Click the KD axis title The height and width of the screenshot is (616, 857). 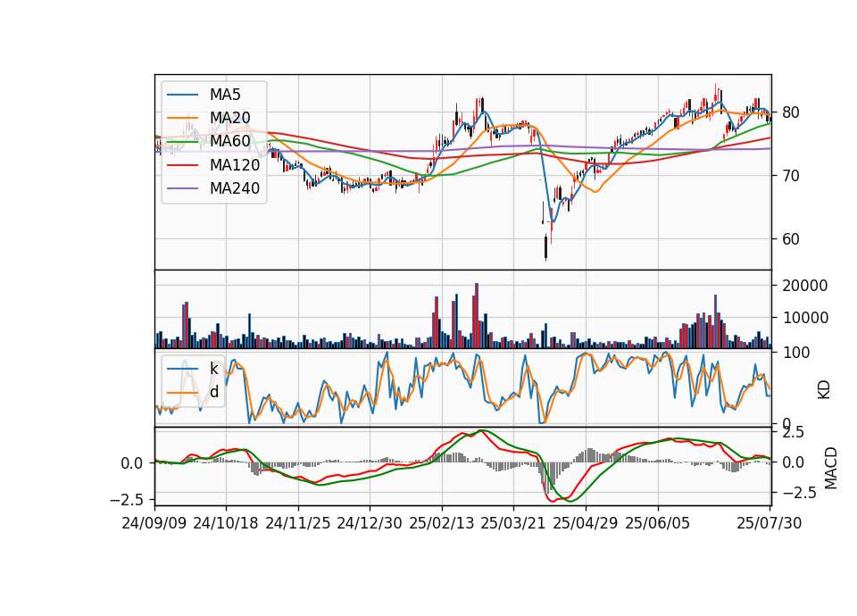[824, 390]
